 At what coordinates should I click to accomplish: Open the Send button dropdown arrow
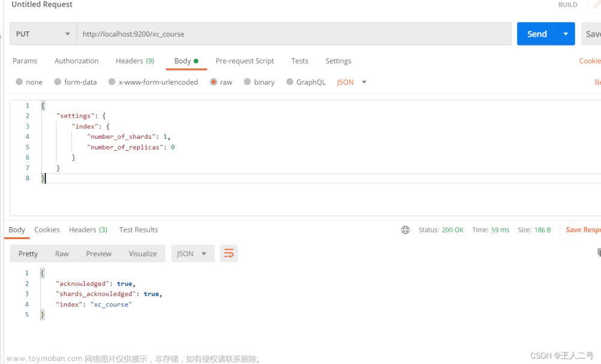click(566, 34)
